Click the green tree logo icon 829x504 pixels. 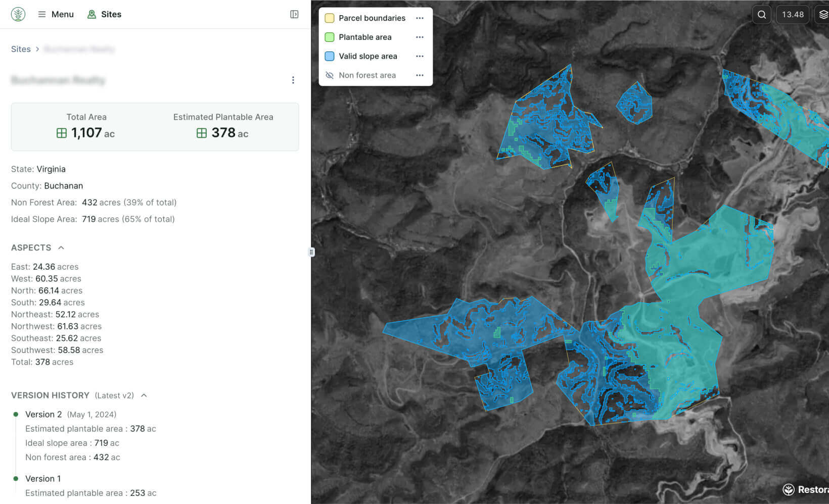tap(18, 14)
